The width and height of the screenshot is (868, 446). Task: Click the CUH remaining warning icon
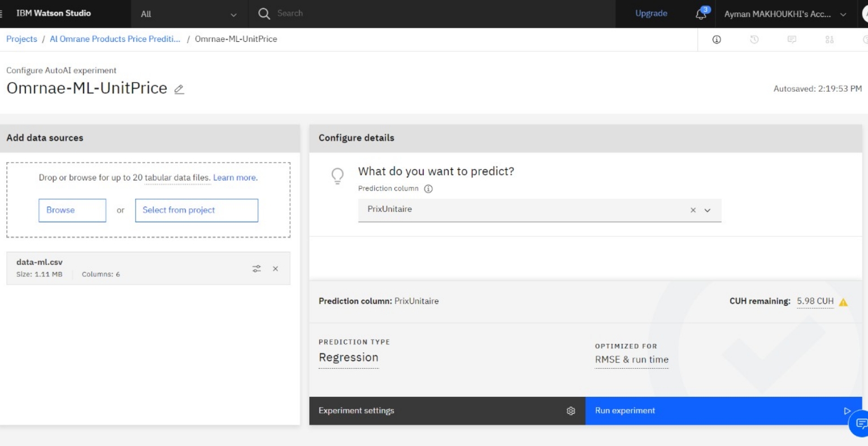pyautogui.click(x=843, y=302)
